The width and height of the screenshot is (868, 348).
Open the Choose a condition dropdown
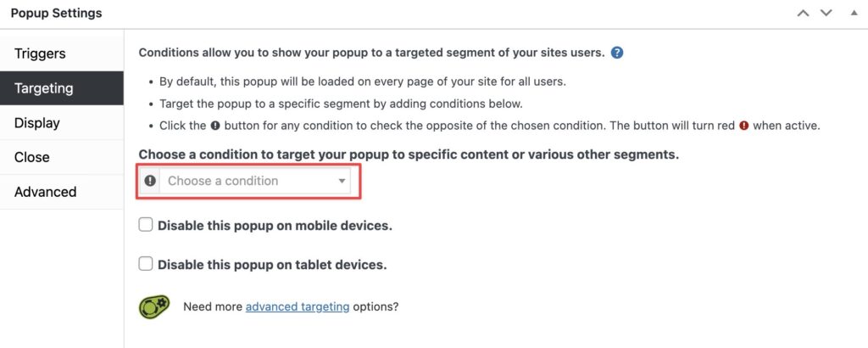click(255, 181)
